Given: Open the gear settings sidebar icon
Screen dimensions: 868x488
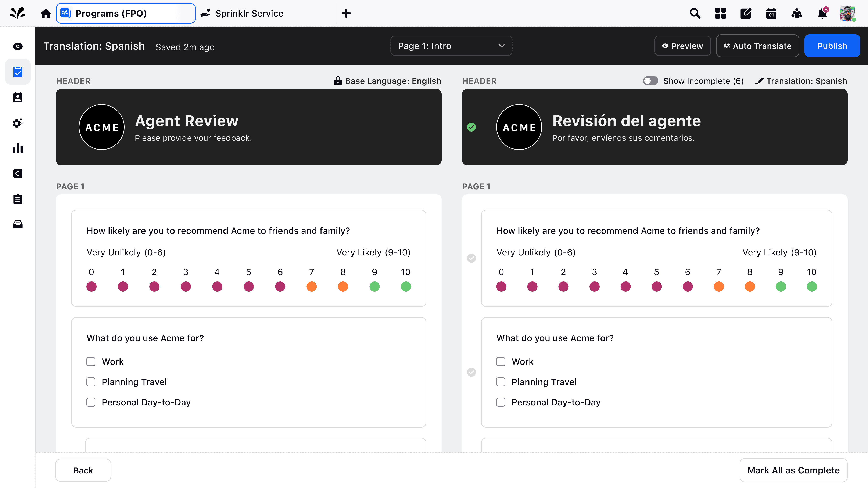Looking at the screenshot, I should pyautogui.click(x=18, y=123).
